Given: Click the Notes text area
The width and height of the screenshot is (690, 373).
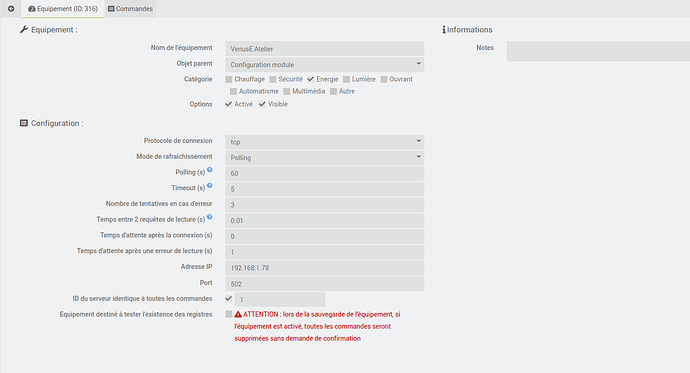Looking at the screenshot, I should pos(598,51).
